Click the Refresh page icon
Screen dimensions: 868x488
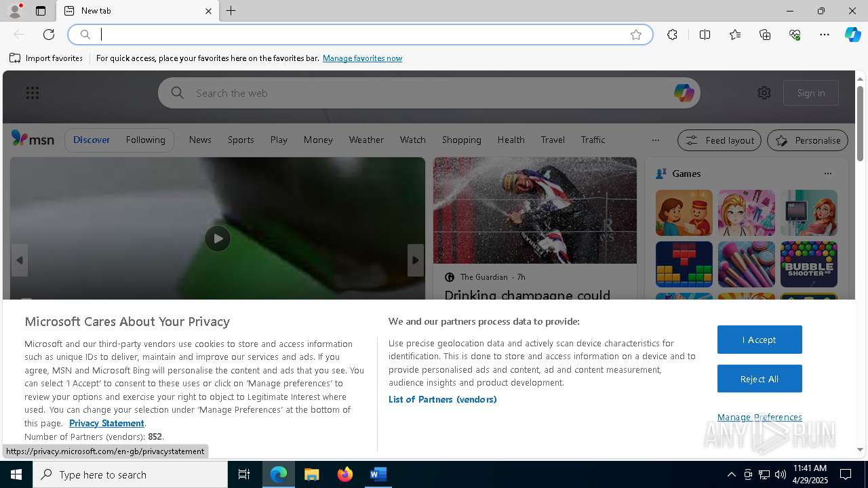(x=49, y=35)
